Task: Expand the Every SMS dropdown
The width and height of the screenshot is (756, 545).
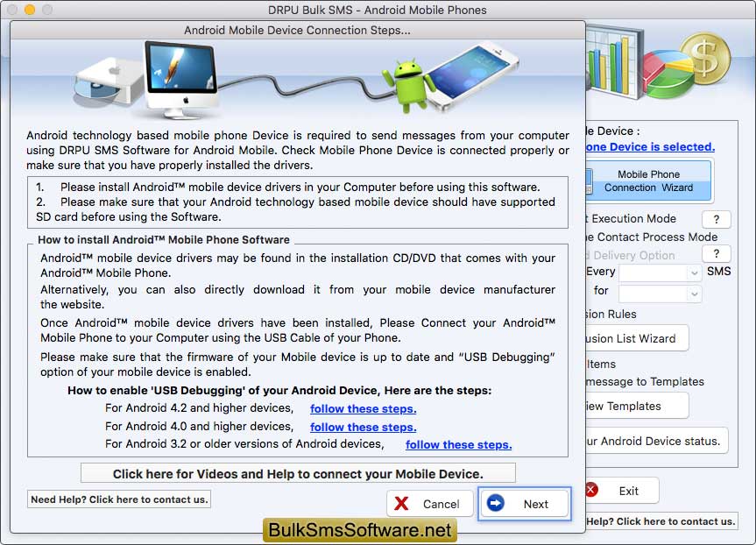Action: 660,272
